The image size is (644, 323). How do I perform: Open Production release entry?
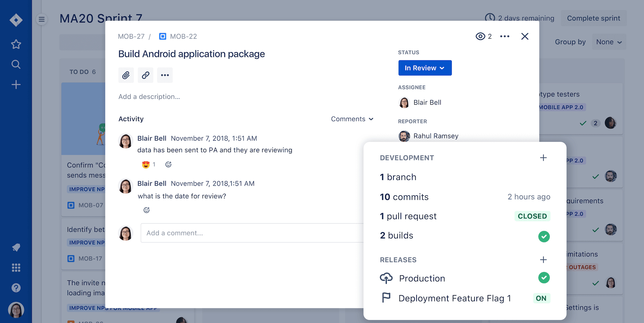422,278
